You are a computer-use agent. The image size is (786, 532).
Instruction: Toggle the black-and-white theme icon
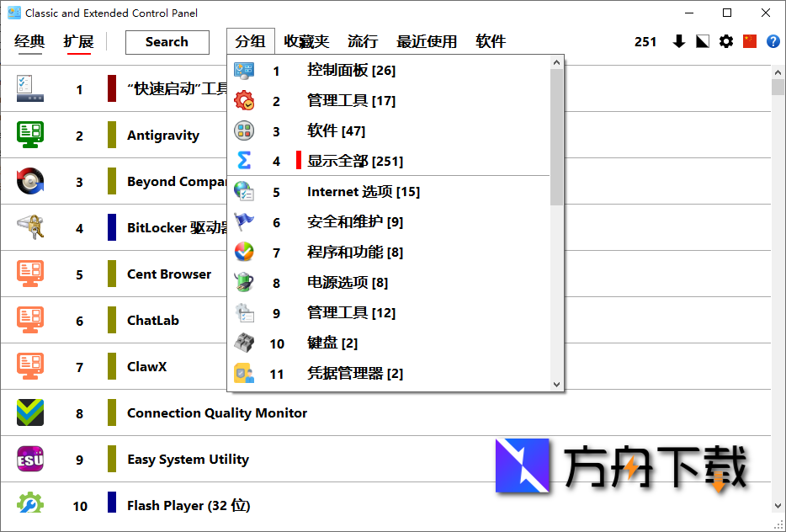coord(703,41)
